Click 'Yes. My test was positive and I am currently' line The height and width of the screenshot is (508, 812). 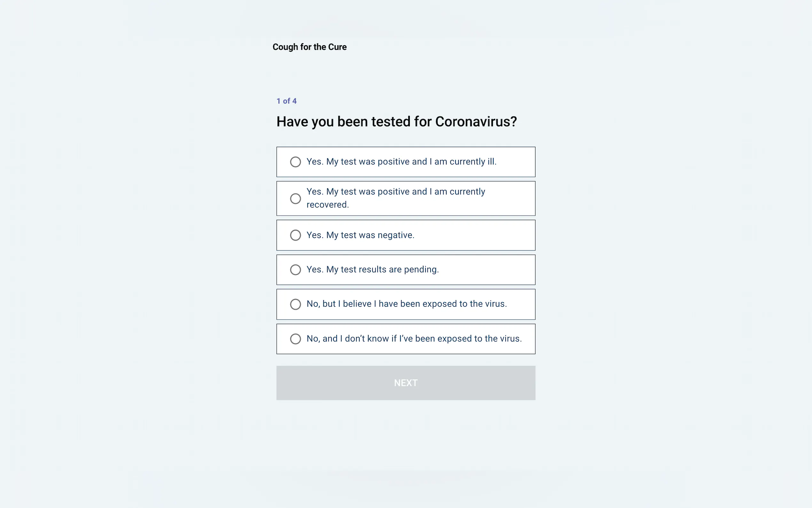point(395,192)
